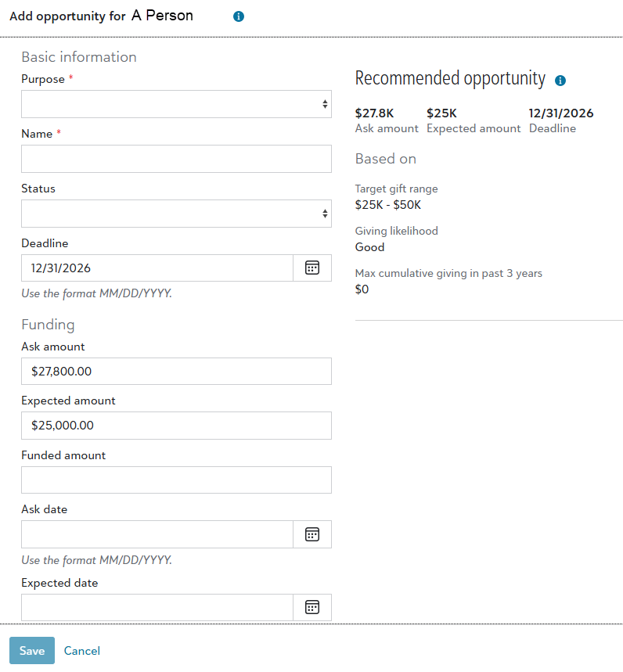The image size is (623, 672).
Task: Open the calendar picker for Deadline
Action: [x=312, y=268]
